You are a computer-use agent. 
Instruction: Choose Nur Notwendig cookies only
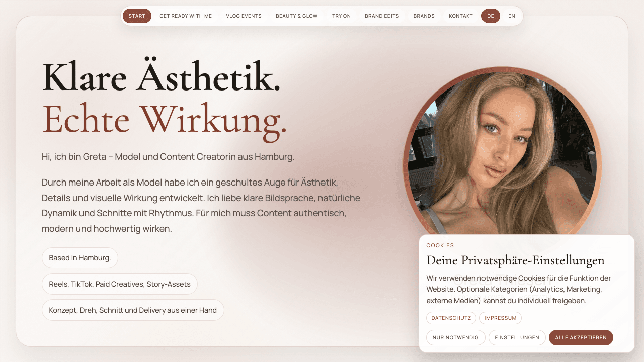click(x=456, y=337)
